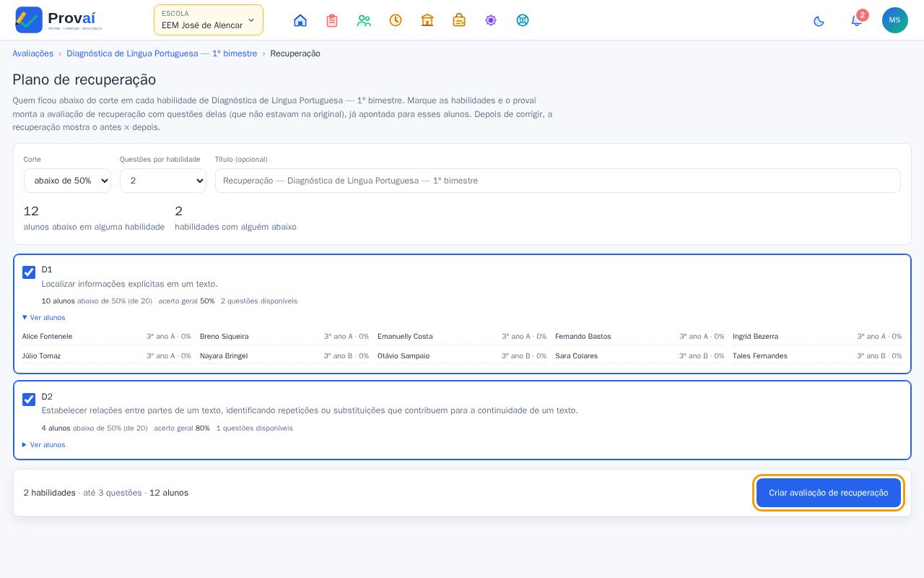Click the 2 habilidades summary text
This screenshot has height=578, width=924.
(x=50, y=493)
